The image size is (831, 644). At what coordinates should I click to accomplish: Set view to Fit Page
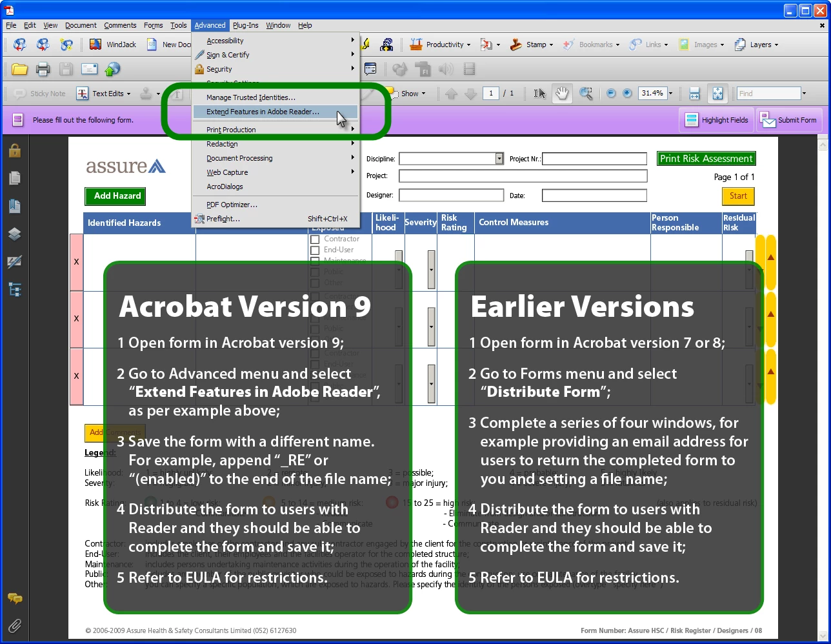pos(717,94)
